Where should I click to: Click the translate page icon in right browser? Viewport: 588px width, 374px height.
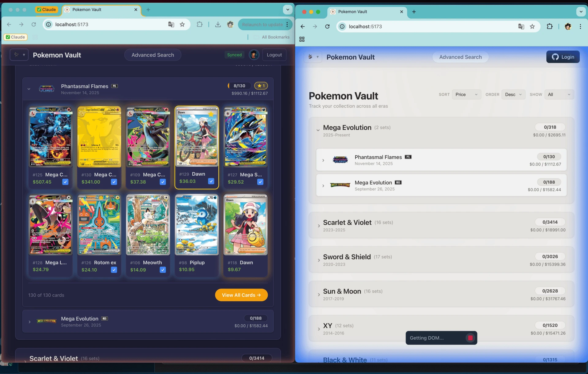click(x=521, y=26)
